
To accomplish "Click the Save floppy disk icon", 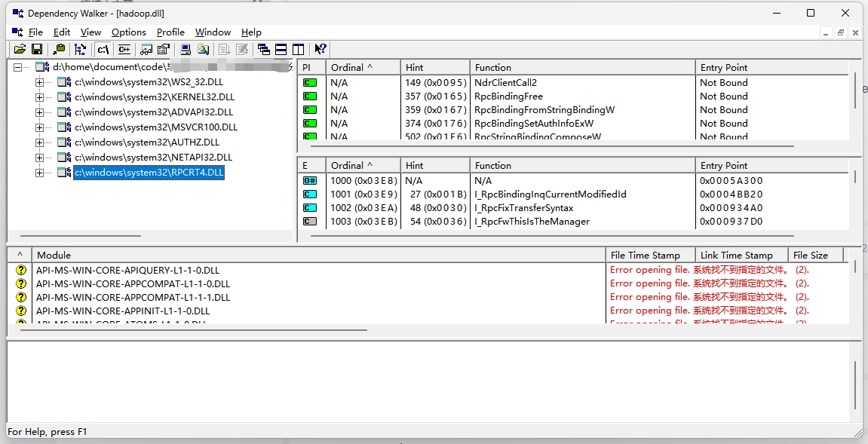I will 36,49.
